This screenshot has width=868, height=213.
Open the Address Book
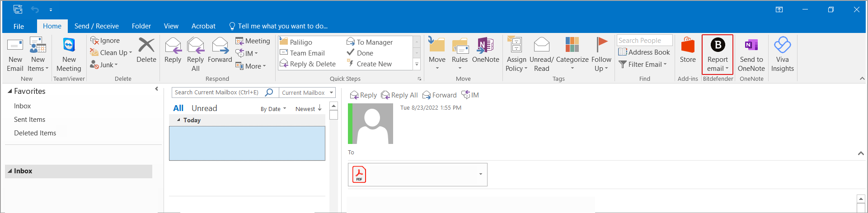point(644,52)
